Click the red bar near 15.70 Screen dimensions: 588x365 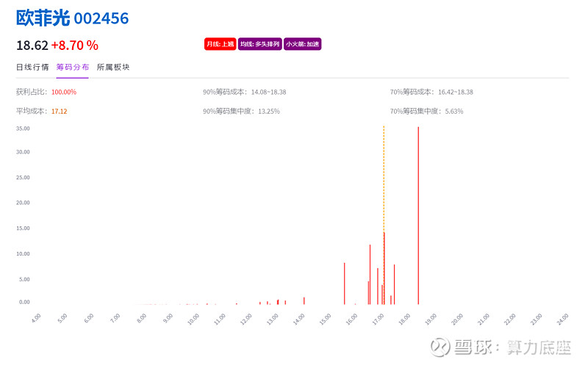coord(344,283)
